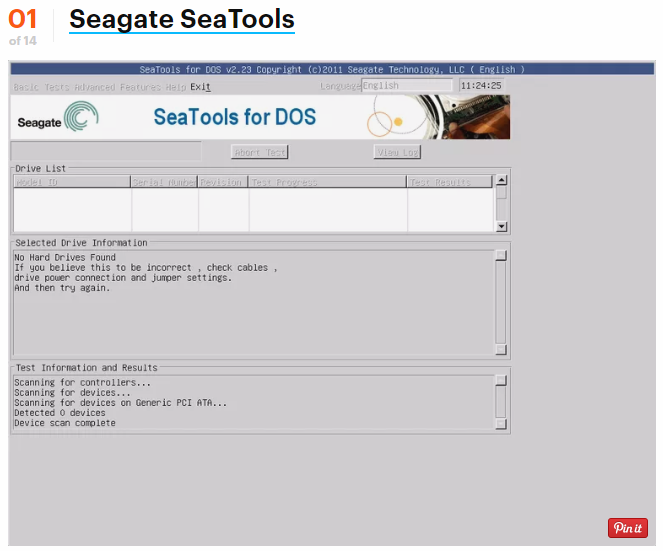Open the Seagate SeaTools heading link

182,19
